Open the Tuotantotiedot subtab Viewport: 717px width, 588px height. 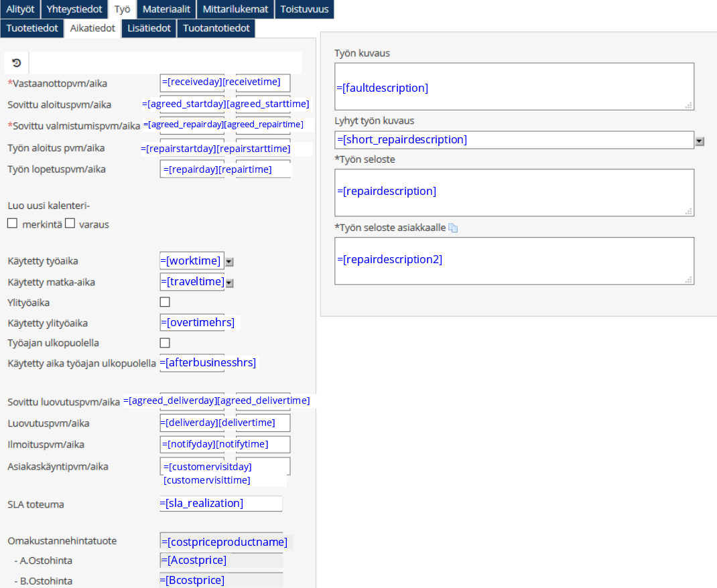click(216, 28)
